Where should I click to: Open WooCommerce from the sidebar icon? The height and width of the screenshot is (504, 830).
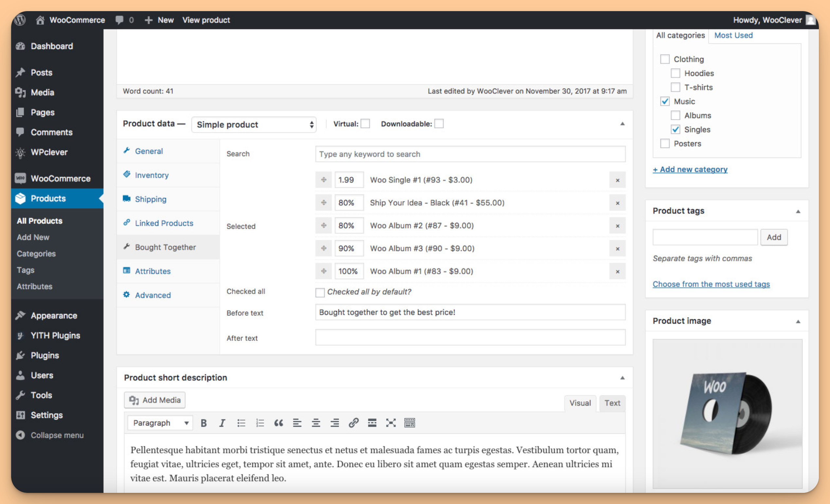pyautogui.click(x=20, y=178)
